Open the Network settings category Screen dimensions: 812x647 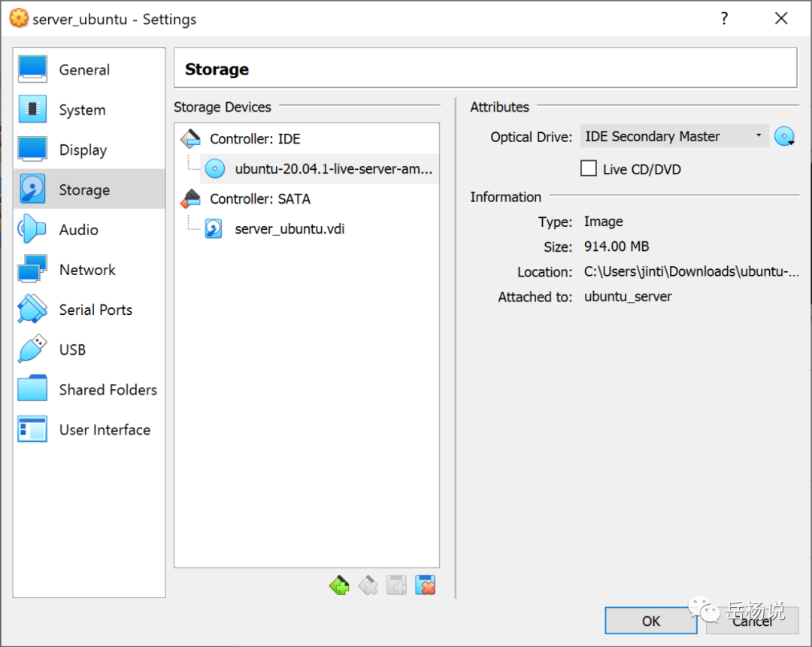[89, 269]
